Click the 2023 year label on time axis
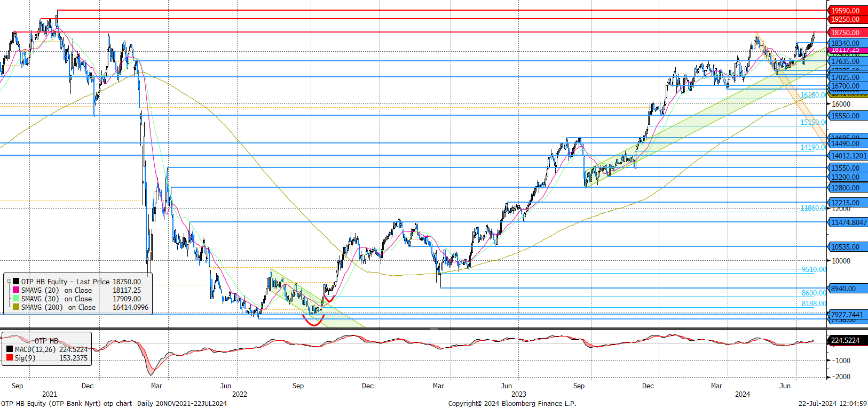The height and width of the screenshot is (408, 868). coord(519,394)
